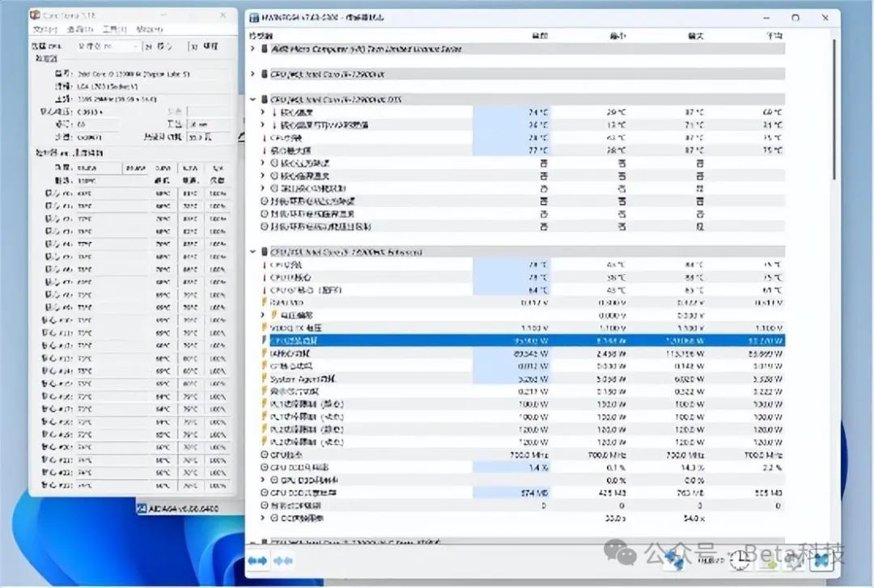The height and width of the screenshot is (588, 874).
Task: Expand the second temperature row under the DTS group
Action: [263, 125]
